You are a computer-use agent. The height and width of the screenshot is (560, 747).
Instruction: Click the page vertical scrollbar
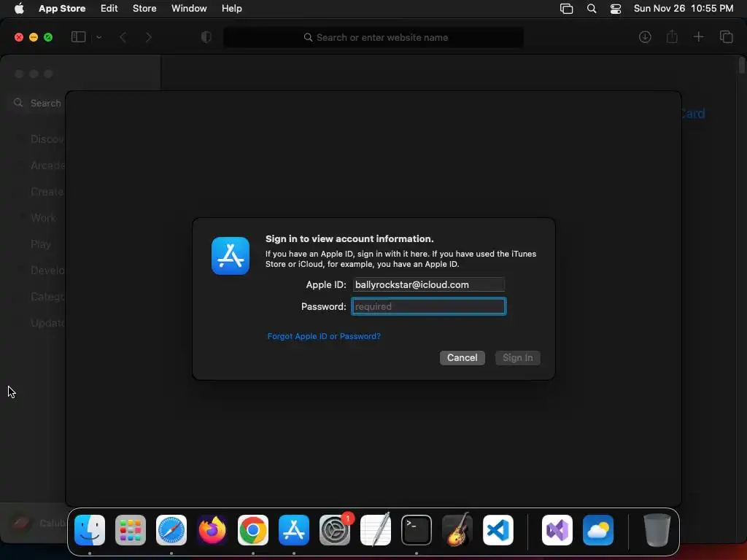pos(742,66)
